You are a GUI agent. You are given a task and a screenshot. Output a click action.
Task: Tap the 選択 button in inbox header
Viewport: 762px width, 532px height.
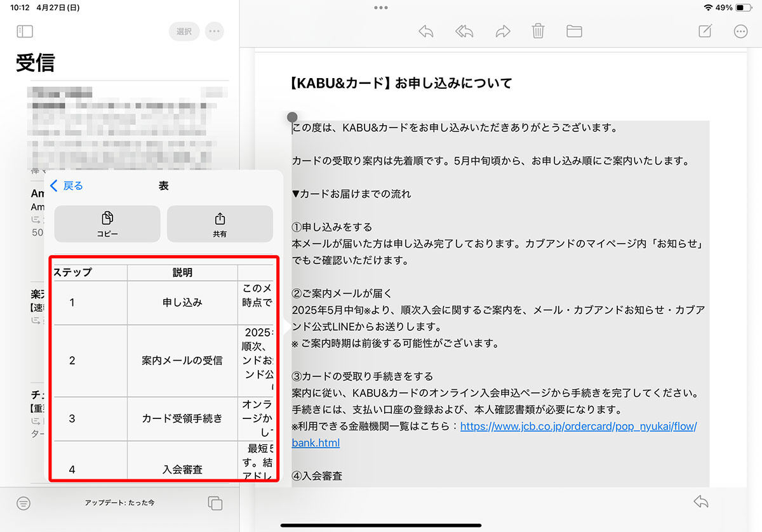(184, 31)
